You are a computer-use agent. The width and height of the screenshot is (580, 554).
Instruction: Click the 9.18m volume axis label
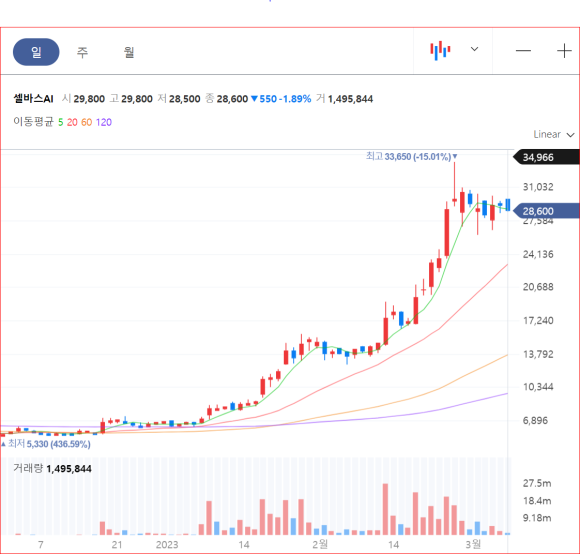click(x=537, y=518)
